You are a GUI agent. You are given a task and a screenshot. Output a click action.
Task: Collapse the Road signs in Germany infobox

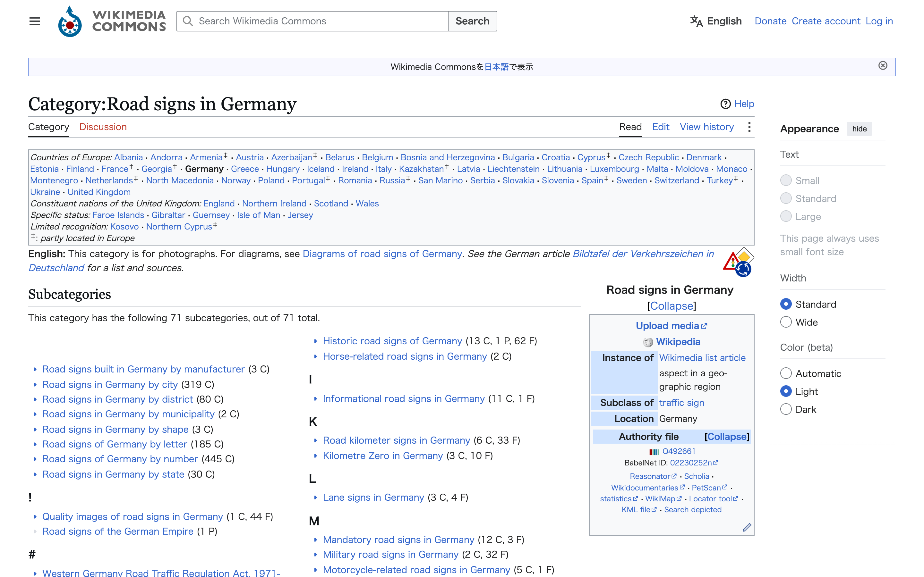click(x=672, y=306)
